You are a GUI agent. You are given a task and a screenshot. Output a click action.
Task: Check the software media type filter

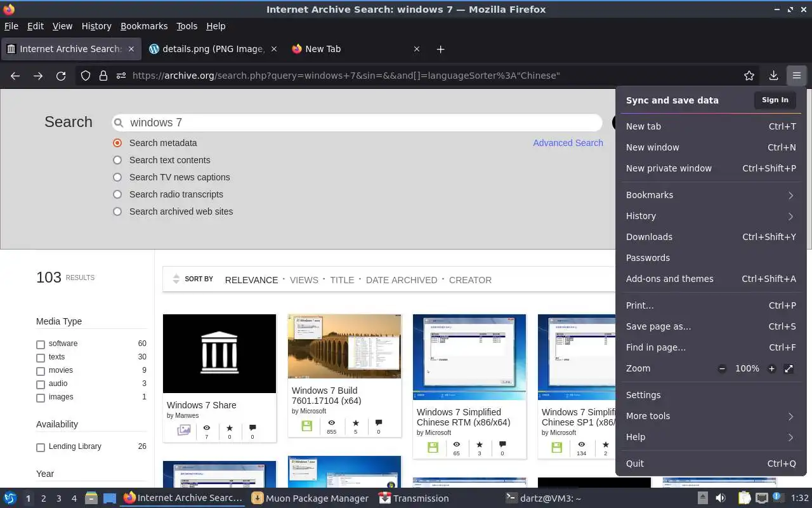(41, 344)
